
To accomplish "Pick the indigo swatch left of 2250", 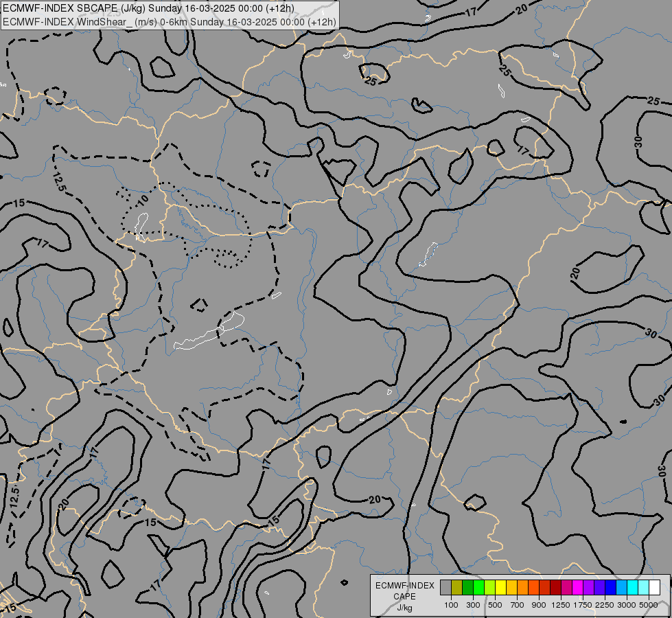I will [599, 588].
